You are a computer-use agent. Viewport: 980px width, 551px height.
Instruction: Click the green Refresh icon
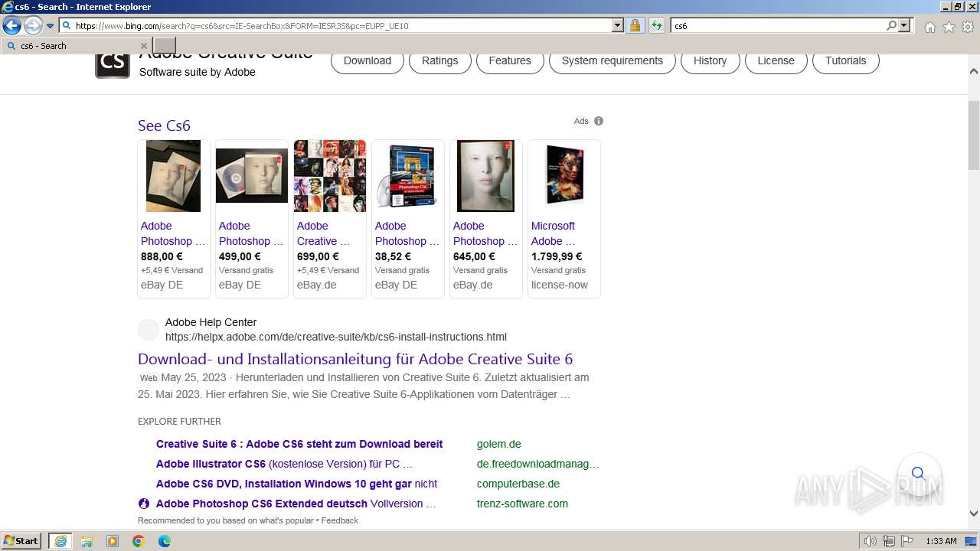pos(656,25)
